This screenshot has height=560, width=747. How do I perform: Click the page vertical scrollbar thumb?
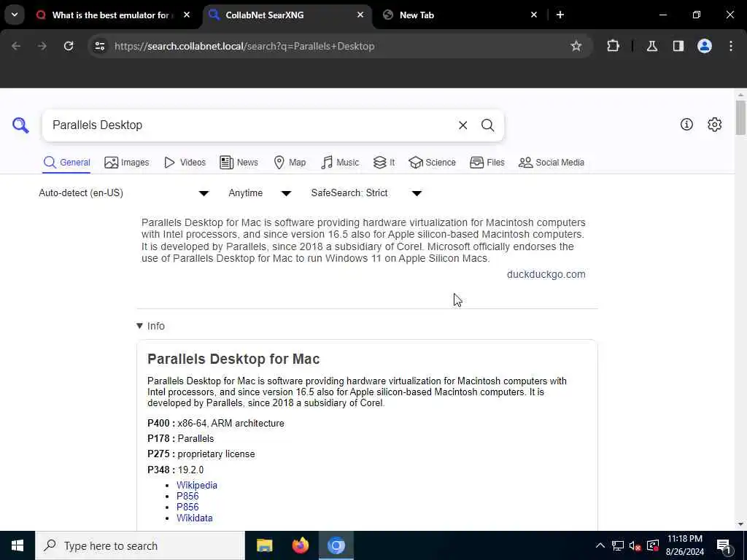coord(740,117)
